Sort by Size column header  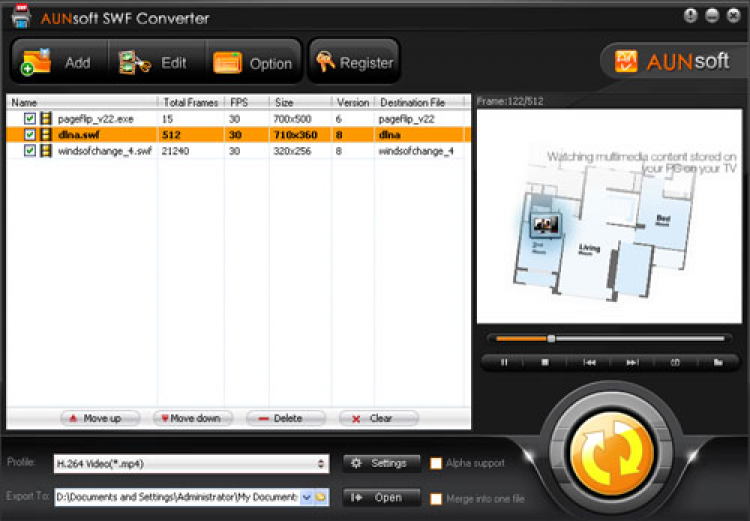click(300, 102)
